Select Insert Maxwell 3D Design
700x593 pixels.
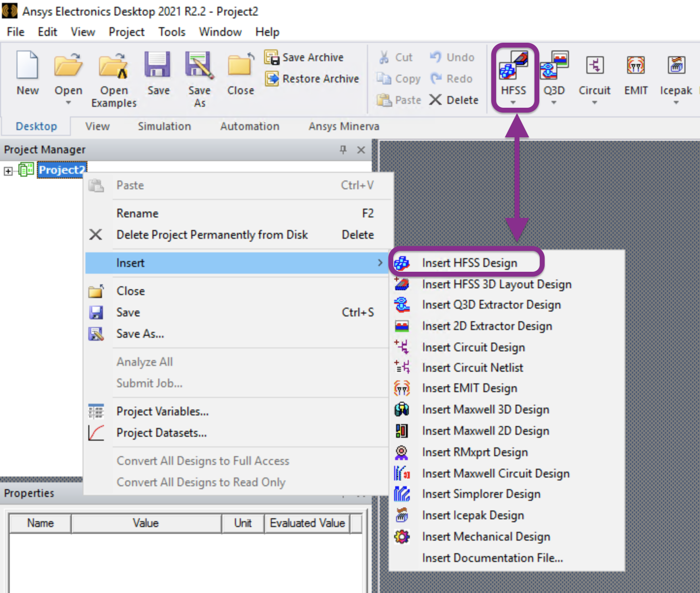[x=507, y=410]
